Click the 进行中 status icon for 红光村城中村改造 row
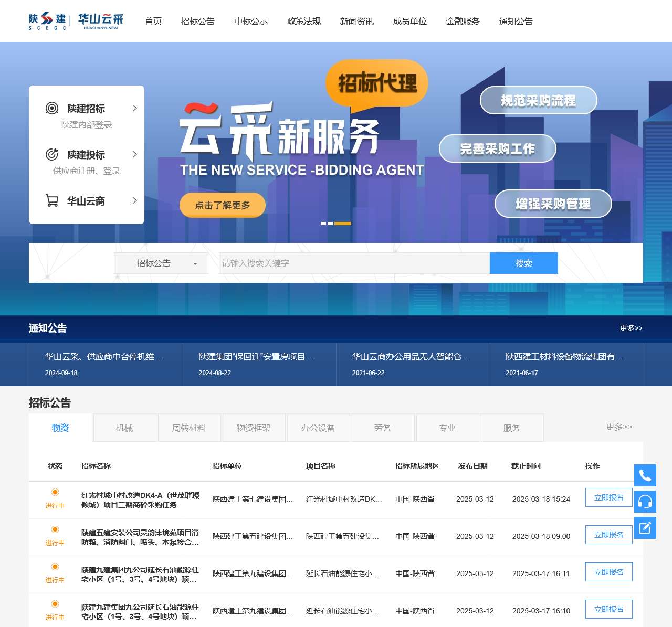 click(x=55, y=492)
